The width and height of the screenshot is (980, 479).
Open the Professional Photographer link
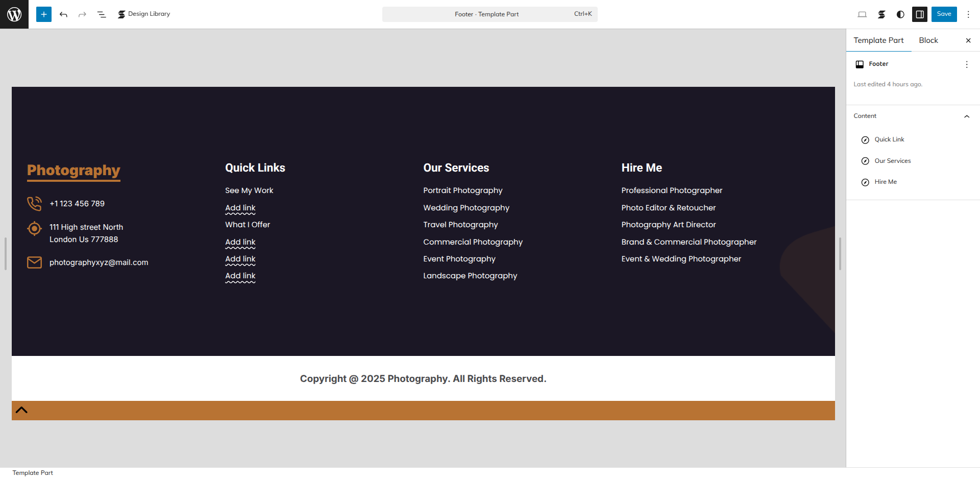pyautogui.click(x=672, y=190)
